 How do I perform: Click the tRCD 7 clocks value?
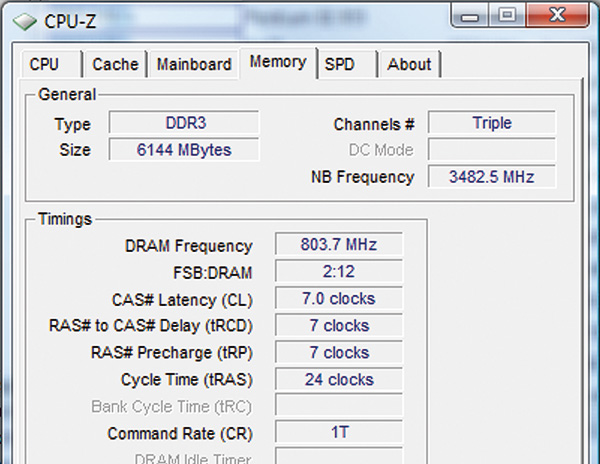[x=339, y=325]
